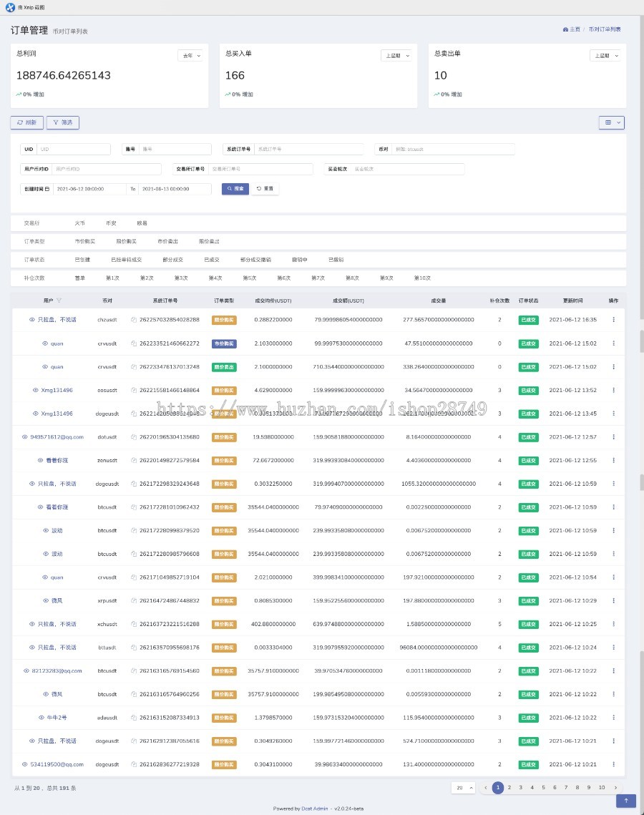644x815 pixels.
Task: Go to page 5 in pagination
Action: pos(543,788)
